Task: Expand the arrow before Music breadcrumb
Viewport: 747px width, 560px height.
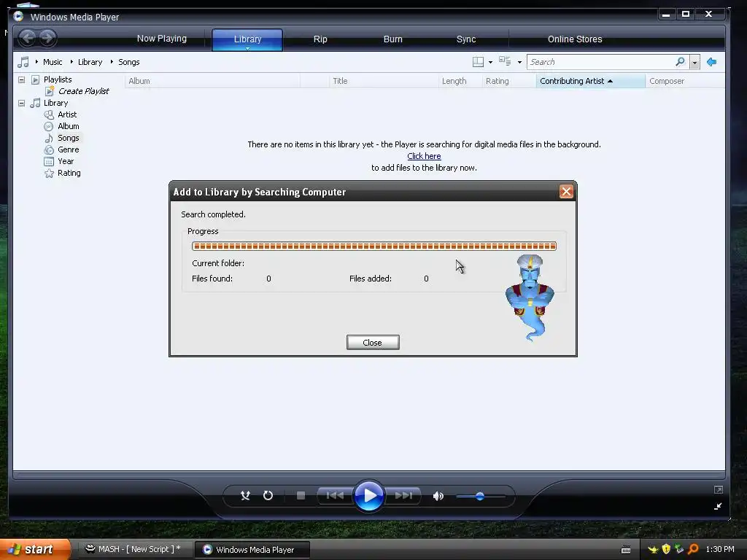Action: [x=36, y=62]
